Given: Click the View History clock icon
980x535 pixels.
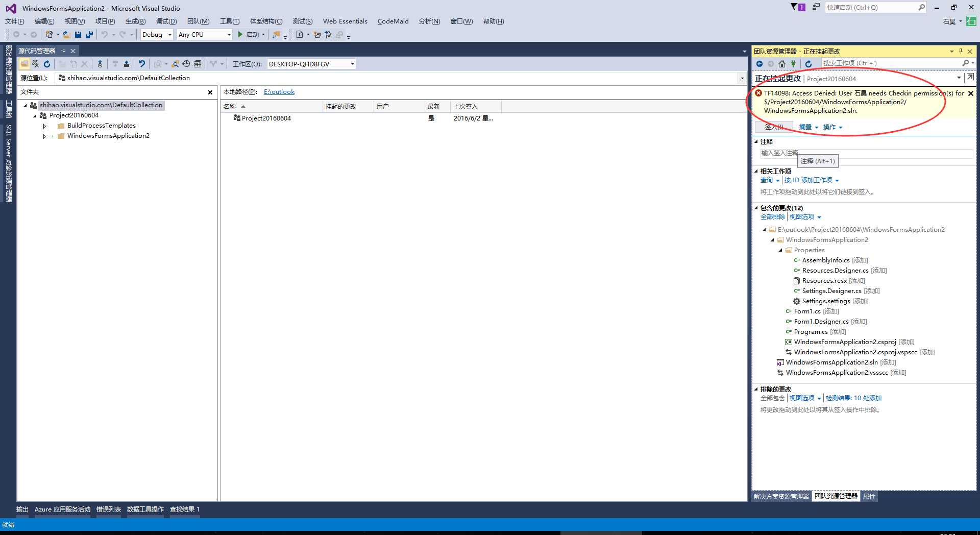Looking at the screenshot, I should [186, 64].
